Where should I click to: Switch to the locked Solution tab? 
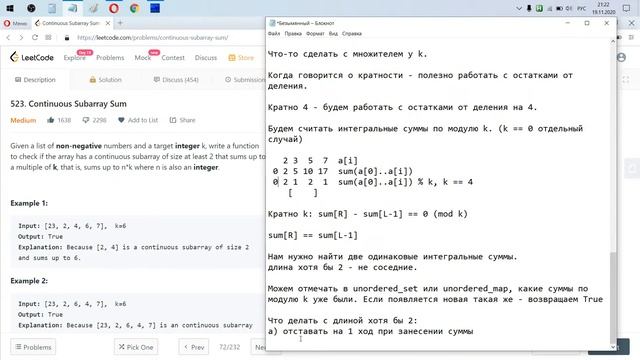tap(105, 80)
